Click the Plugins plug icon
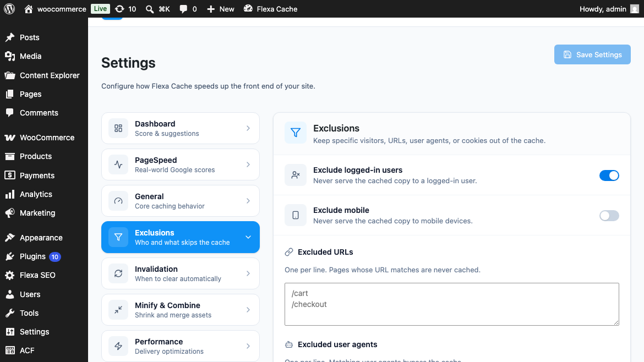 click(10, 256)
